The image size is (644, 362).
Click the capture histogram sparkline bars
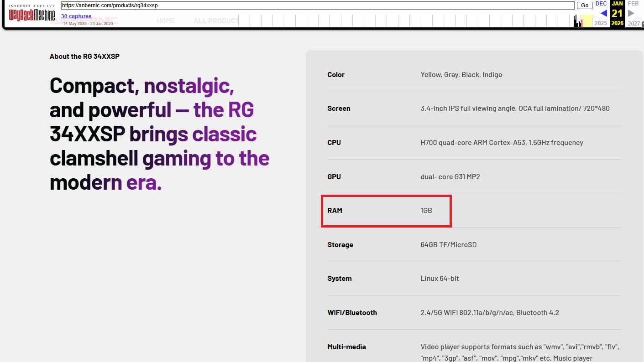[576, 20]
